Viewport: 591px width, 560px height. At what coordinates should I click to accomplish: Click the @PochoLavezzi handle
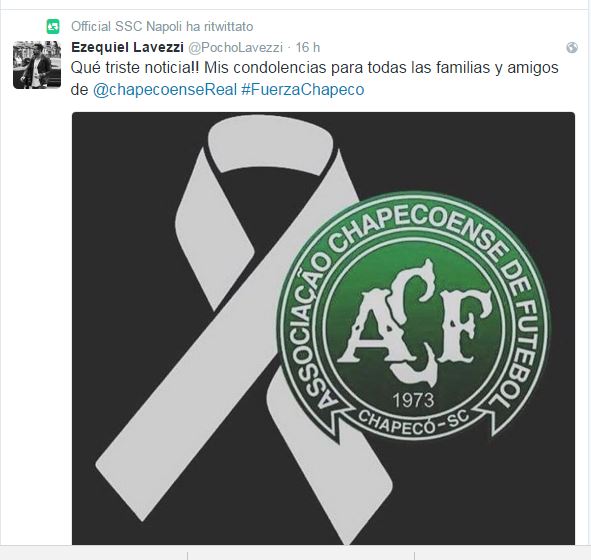(x=235, y=47)
